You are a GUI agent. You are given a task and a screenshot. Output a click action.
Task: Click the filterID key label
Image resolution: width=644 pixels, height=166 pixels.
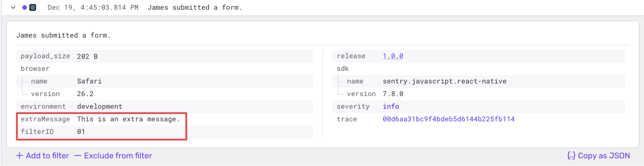(x=37, y=132)
